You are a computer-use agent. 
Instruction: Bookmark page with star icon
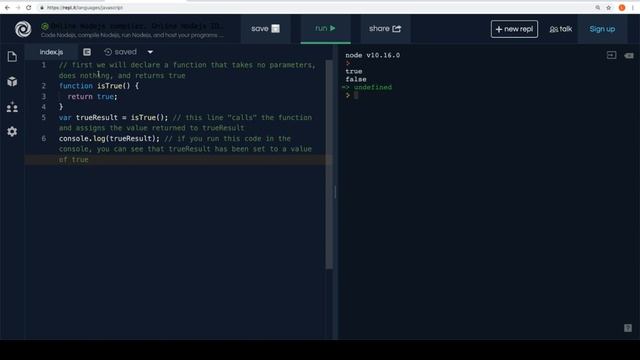coord(609,7)
